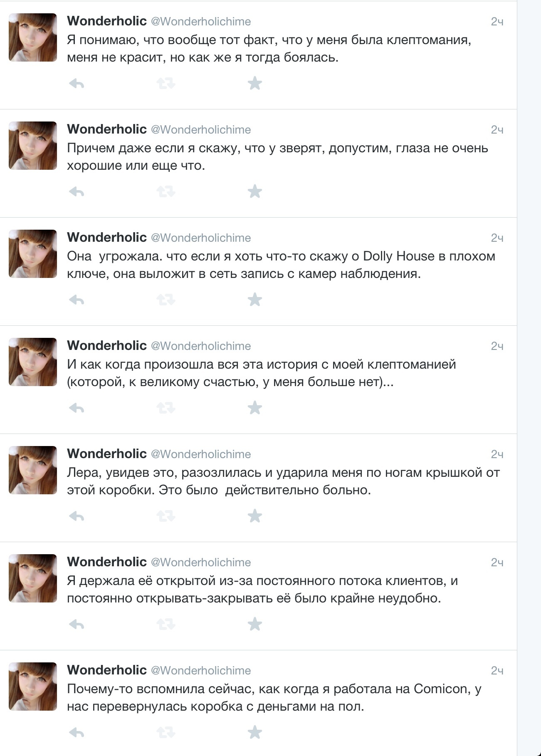
Task: View avatar thumbnail on the Comicon tweet
Action: (33, 687)
